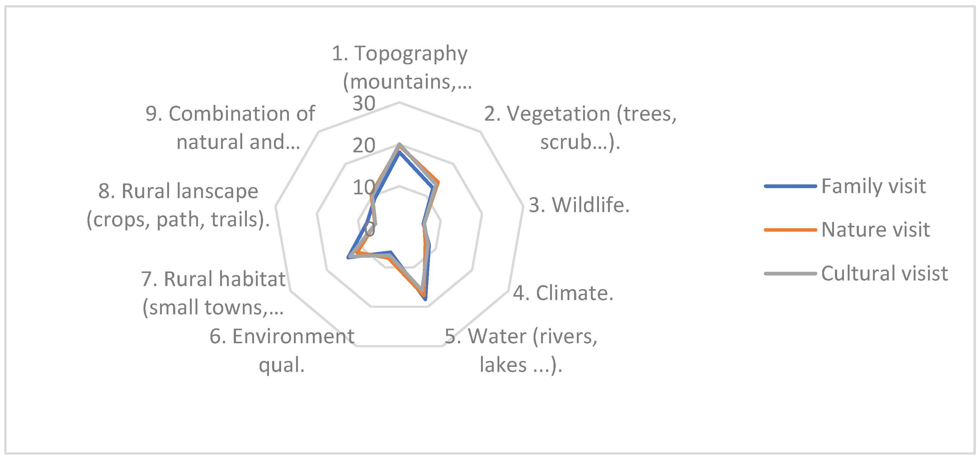
Task: Click the 20 scale value label
Action: click(x=364, y=146)
